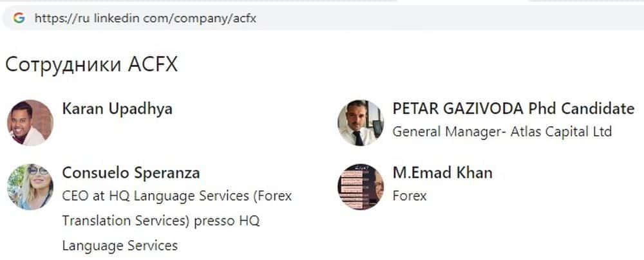Open Karan Upadhya's profile photo
644x260 pixels.
(x=30, y=122)
